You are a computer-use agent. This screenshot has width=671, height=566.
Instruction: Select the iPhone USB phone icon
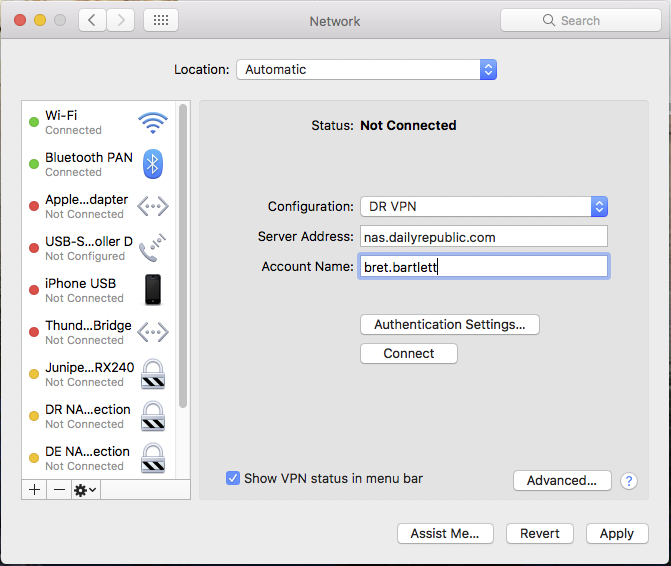coord(153,290)
